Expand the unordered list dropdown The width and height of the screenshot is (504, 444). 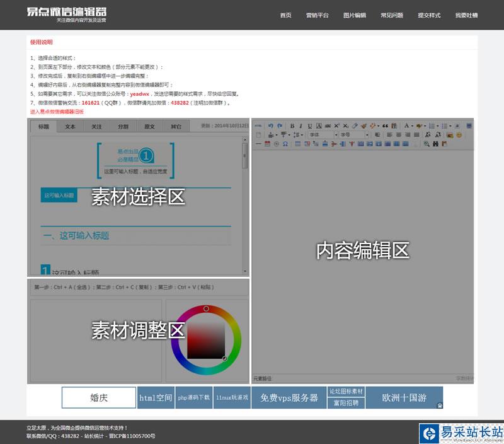click(450, 126)
